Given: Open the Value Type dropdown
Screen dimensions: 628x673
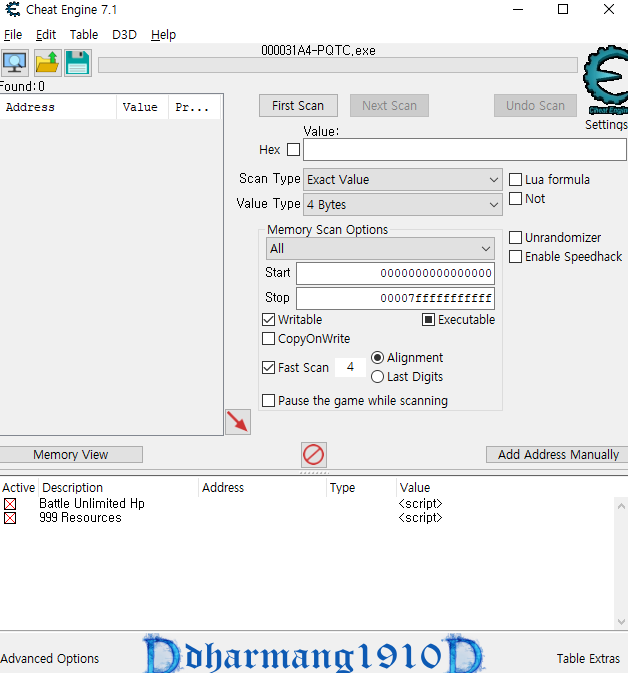Looking at the screenshot, I should [x=403, y=204].
